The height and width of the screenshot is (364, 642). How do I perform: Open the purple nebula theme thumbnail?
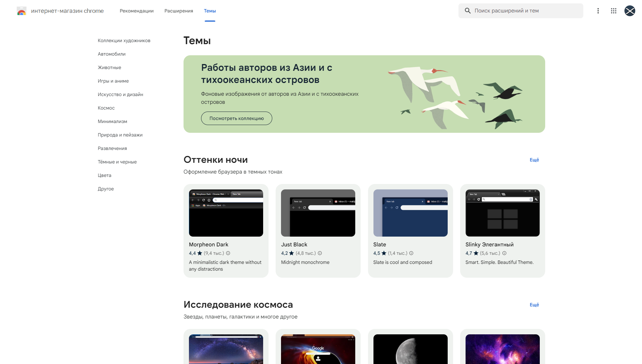(503, 349)
